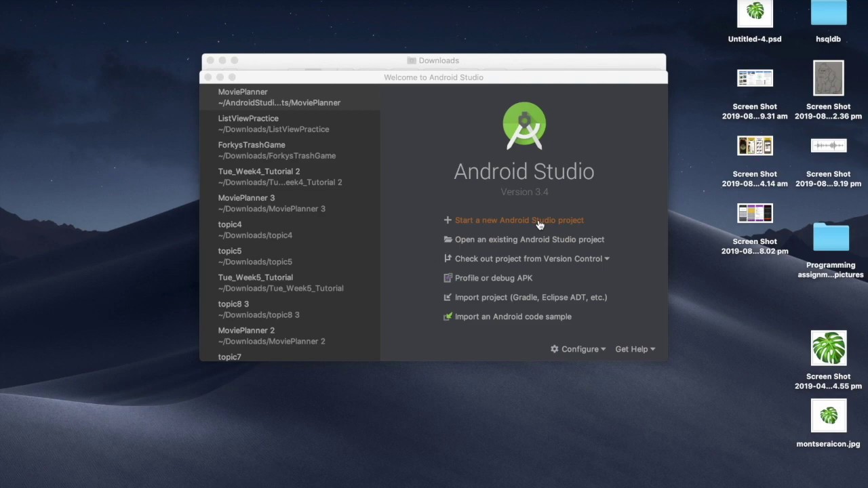Select Screen Shot 2019-08...4.14 am thumbnail
This screenshot has height=488, width=868.
[x=755, y=146]
